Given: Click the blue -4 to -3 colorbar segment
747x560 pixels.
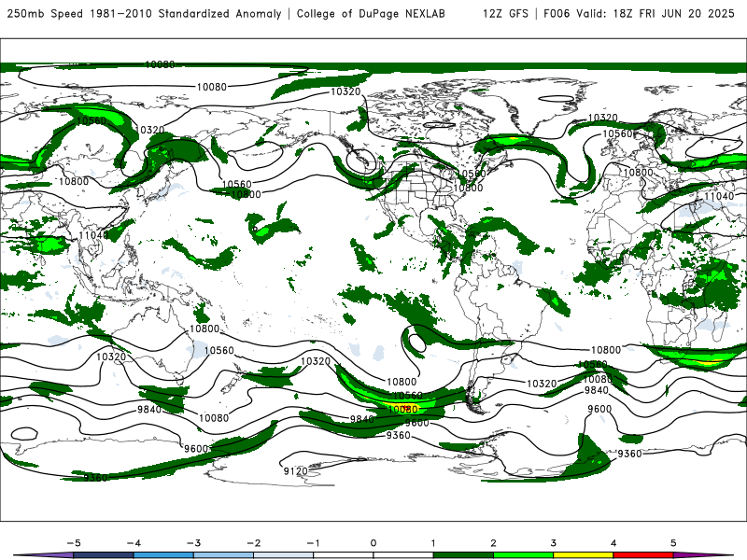Looking at the screenshot, I should pyautogui.click(x=163, y=555).
